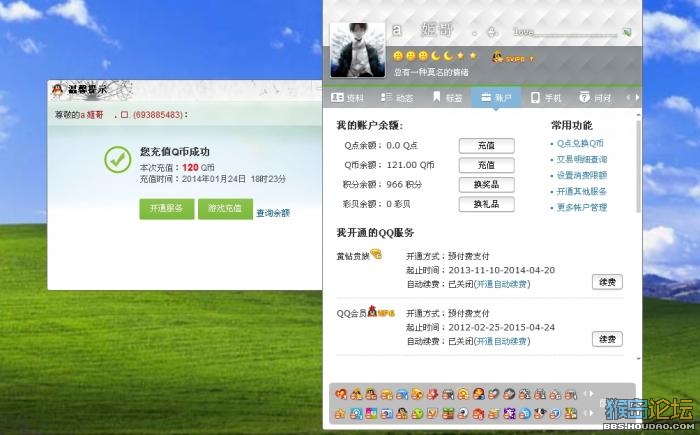The image size is (700, 435).
Task: Click the profile avatar picture
Action: (x=358, y=50)
